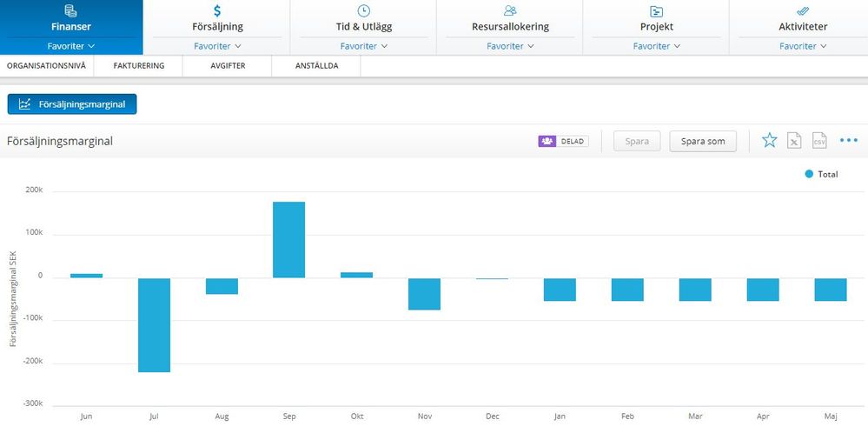Click the -300k y-axis label
This screenshot has width=868, height=440.
(x=33, y=403)
